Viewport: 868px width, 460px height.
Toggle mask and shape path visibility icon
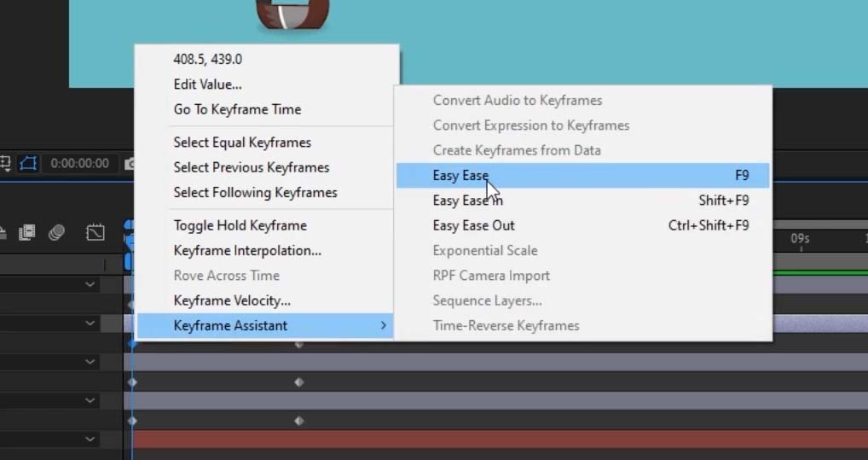27,163
